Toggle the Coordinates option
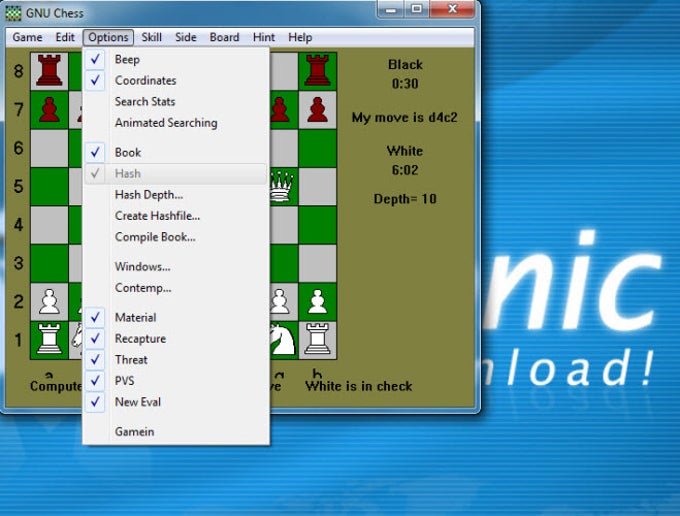 pyautogui.click(x=176, y=81)
